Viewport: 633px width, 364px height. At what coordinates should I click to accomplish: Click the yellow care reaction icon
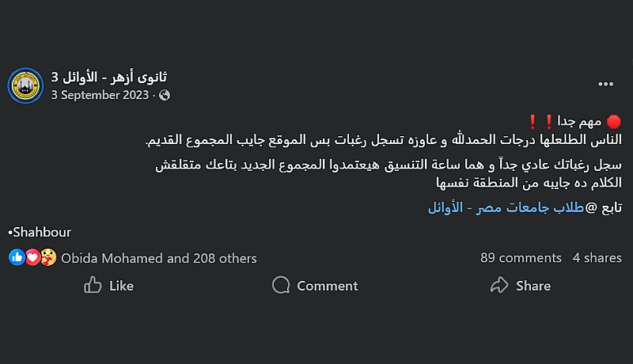(x=47, y=257)
